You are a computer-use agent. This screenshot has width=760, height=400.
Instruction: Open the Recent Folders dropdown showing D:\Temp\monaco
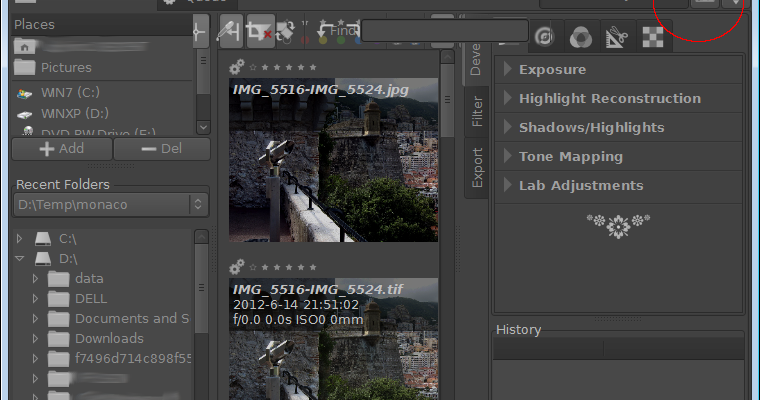[x=111, y=205]
